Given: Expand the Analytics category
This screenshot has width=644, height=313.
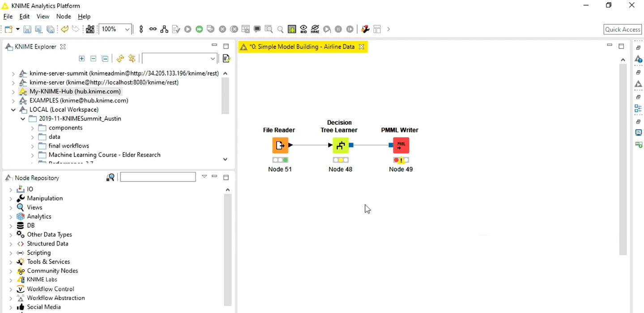Looking at the screenshot, I should (x=11, y=217).
